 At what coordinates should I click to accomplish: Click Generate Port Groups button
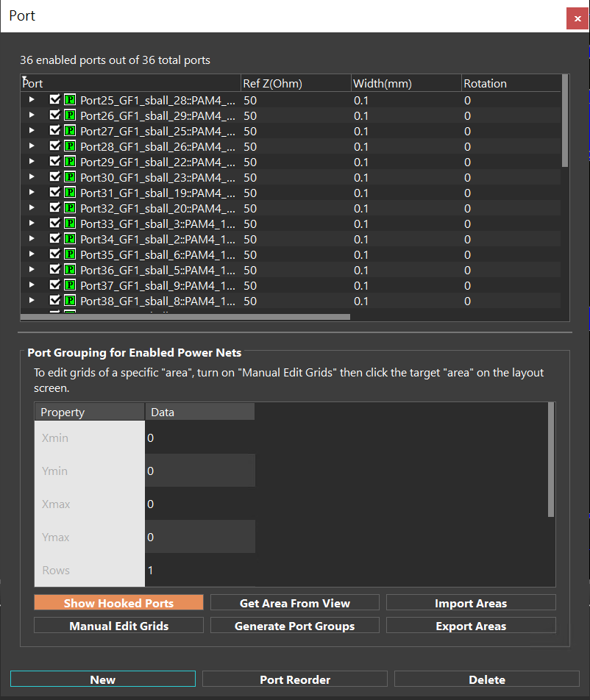(295, 626)
